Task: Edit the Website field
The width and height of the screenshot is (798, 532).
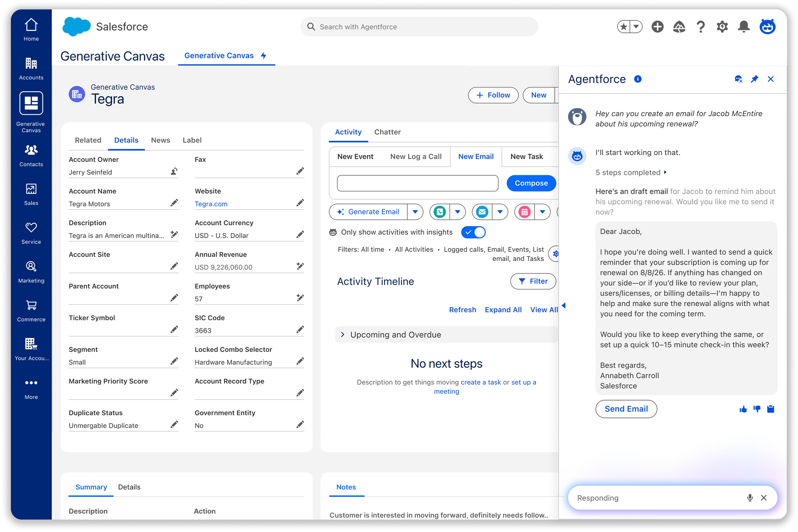Action: (x=300, y=203)
